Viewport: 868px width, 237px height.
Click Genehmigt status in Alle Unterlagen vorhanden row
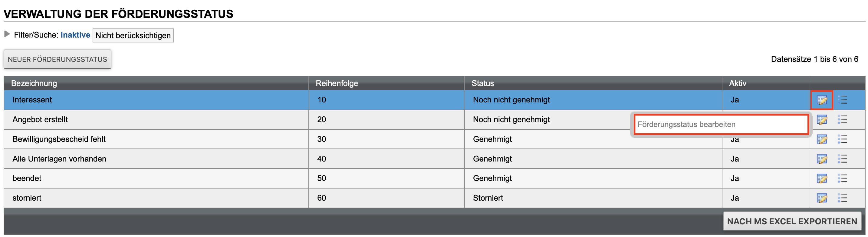tap(492, 159)
